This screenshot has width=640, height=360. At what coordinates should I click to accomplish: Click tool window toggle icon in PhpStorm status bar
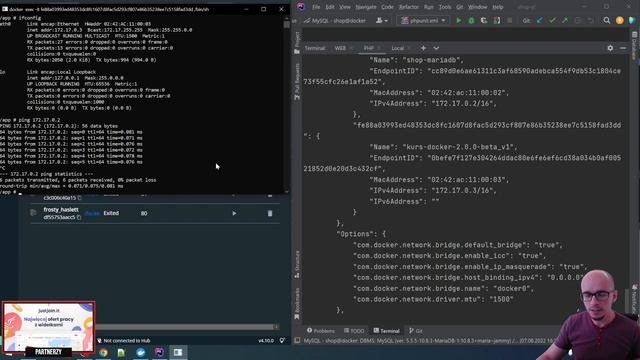pos(297,340)
